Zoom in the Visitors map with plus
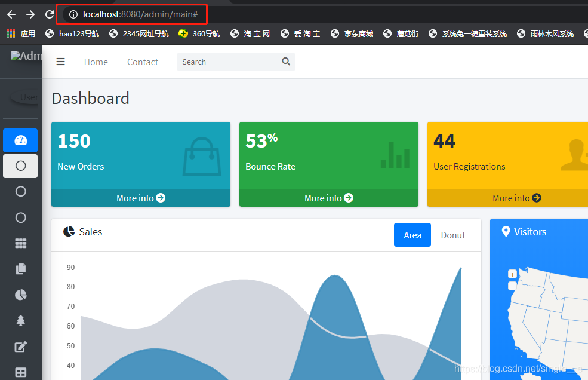 [512, 274]
